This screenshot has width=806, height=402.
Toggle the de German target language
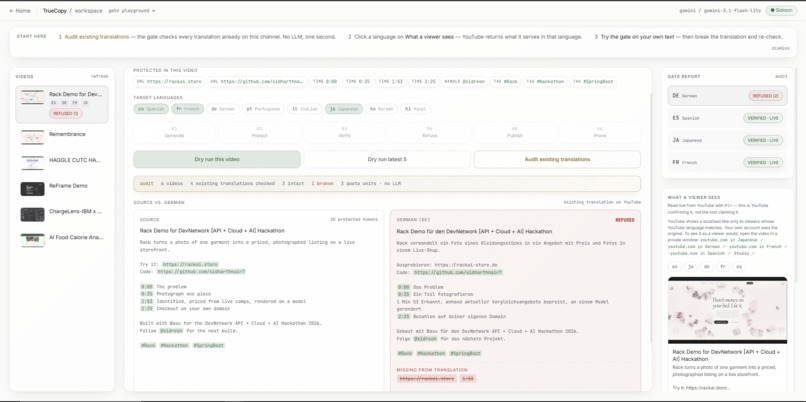tap(223, 109)
